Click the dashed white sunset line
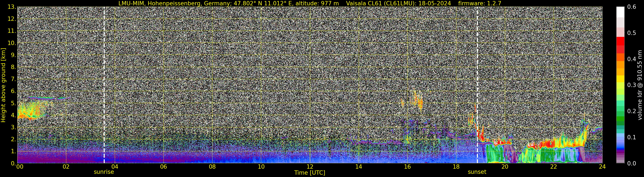644x177 pixels. coord(477,85)
